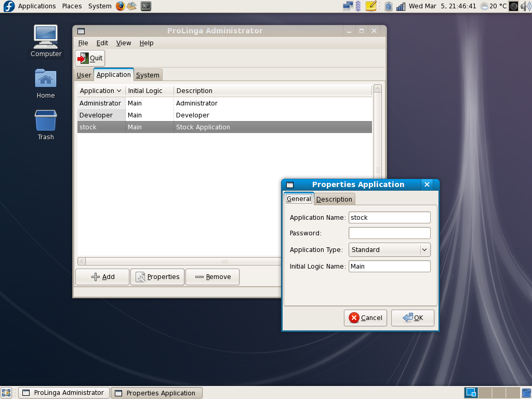
Task: Click the 'Stock Application' description cell
Action: tap(203, 127)
